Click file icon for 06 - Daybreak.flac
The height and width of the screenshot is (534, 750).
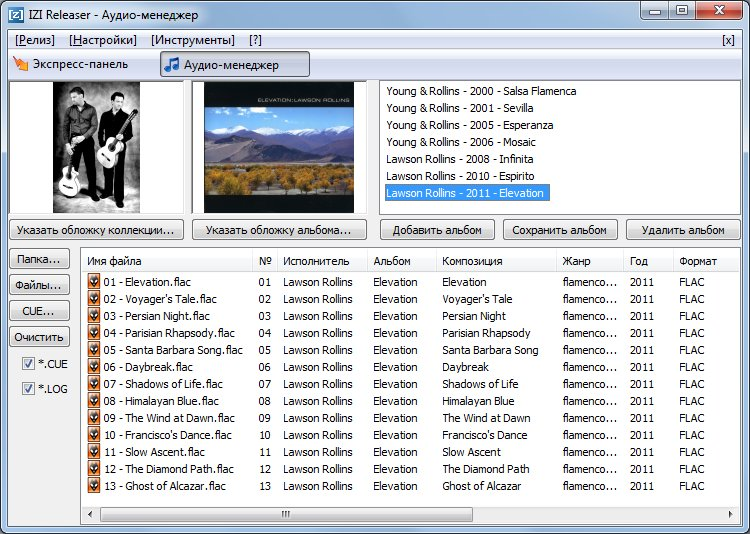click(94, 367)
